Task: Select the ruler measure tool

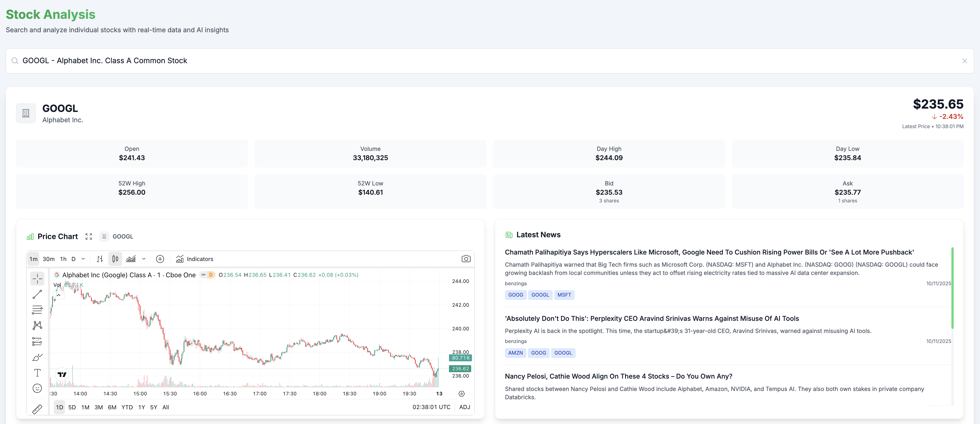Action: (37, 409)
